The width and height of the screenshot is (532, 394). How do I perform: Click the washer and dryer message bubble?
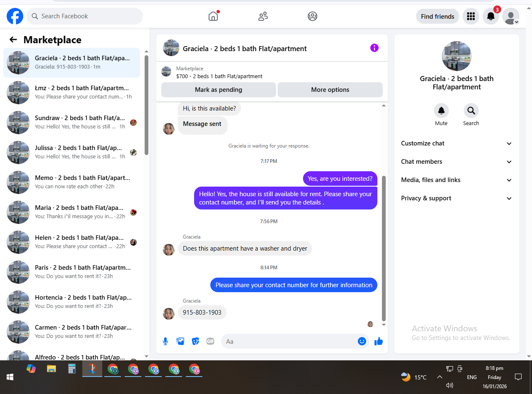pos(245,249)
